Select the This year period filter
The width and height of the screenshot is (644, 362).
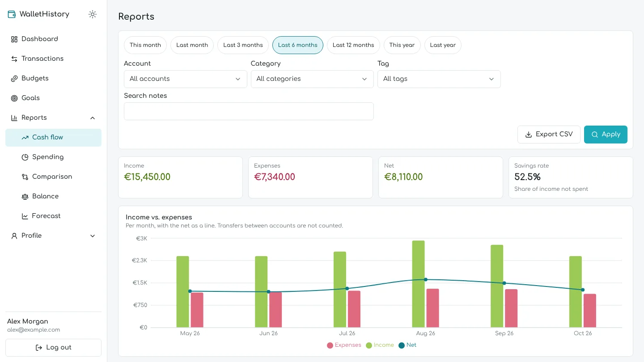pos(402,45)
